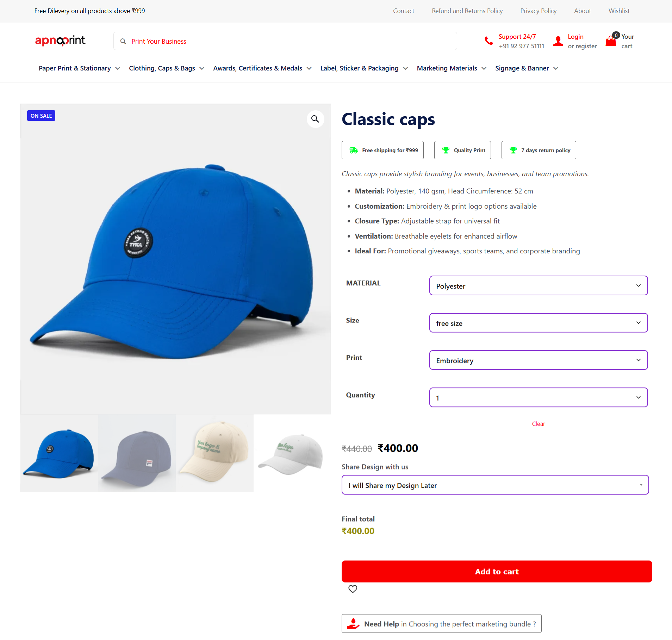Expand Clothing, Caps & Bags menu
This screenshot has width=672, height=640.
pyautogui.click(x=167, y=68)
